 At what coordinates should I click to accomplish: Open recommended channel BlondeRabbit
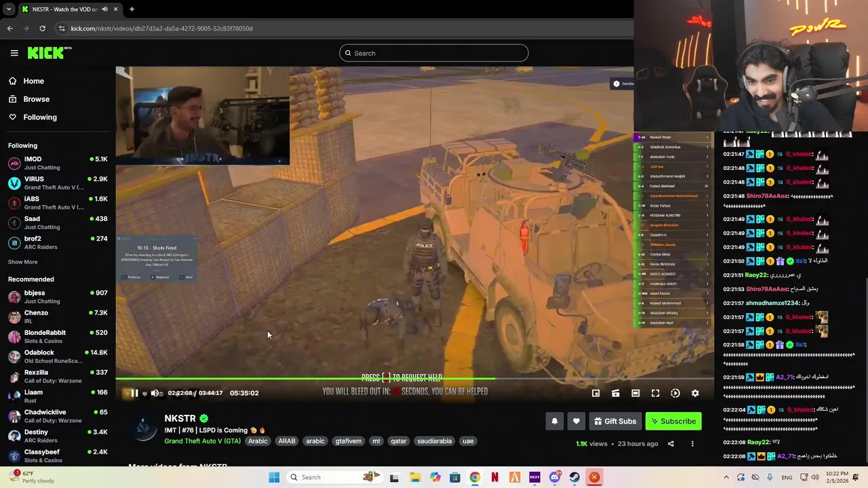click(x=58, y=337)
